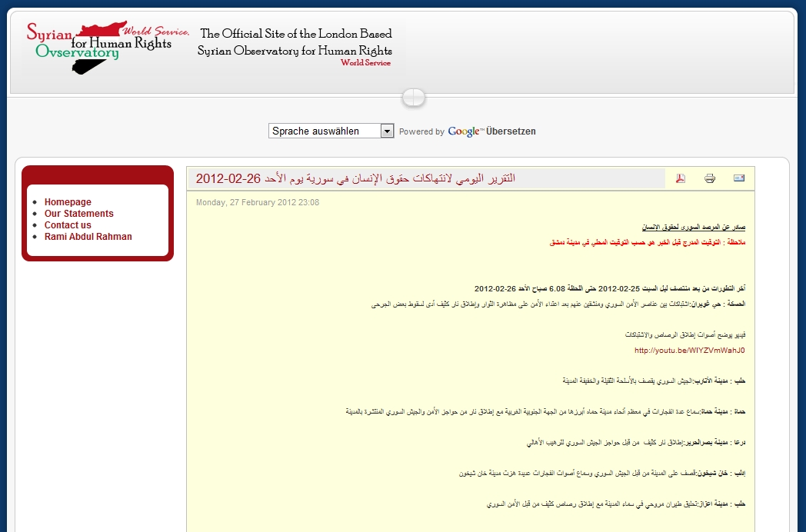Click the Arabic article title dated 2012-02-26
The image size is (806, 532).
[355, 178]
